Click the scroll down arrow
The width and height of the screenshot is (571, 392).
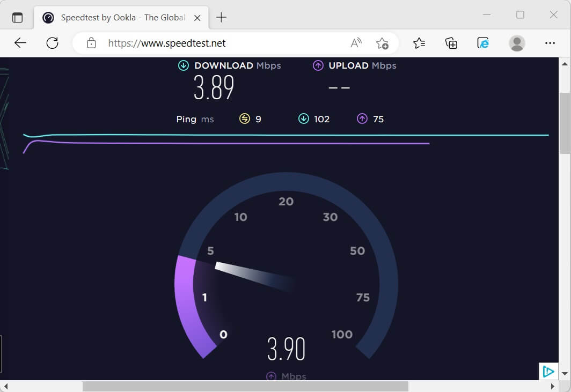tap(563, 373)
